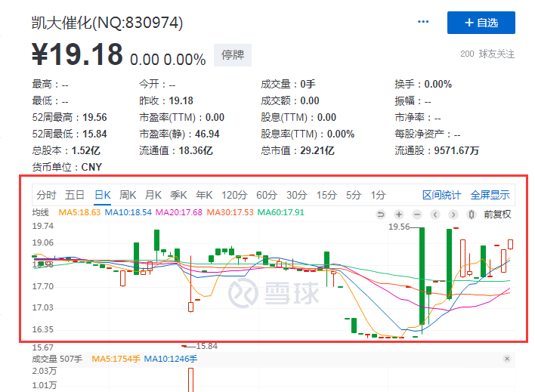
Task: Open the 区间统计 range statistics link
Action: 441,195
